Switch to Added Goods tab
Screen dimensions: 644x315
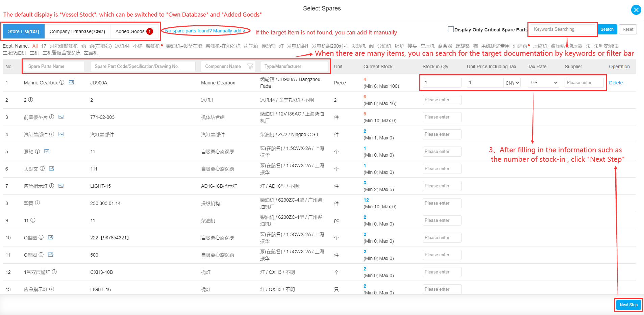[x=134, y=31]
